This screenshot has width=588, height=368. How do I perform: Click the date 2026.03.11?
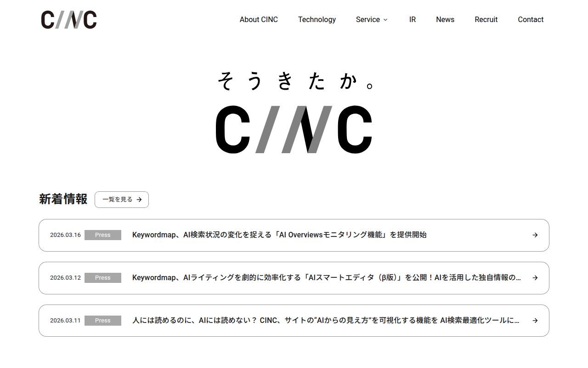point(65,321)
